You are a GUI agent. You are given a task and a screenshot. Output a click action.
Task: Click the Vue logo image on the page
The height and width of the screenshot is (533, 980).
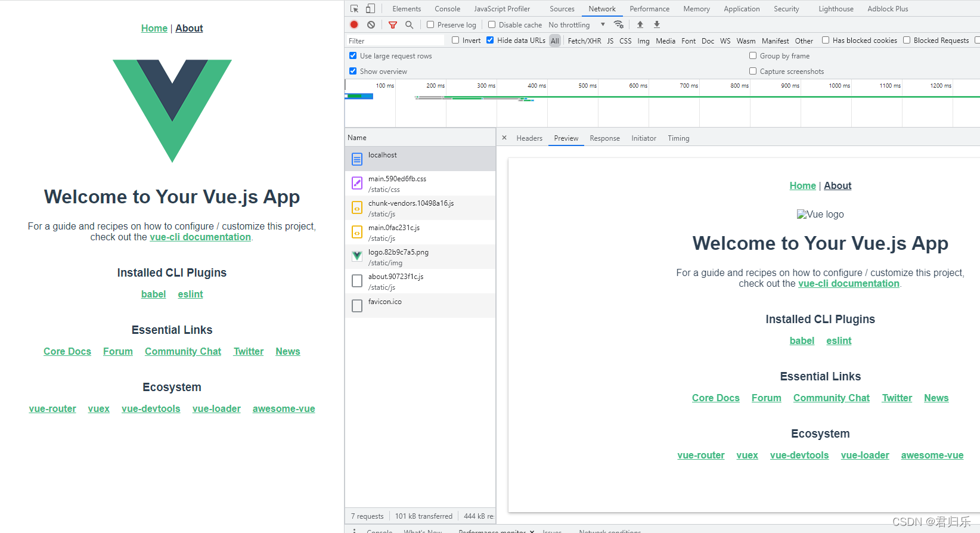coord(172,111)
